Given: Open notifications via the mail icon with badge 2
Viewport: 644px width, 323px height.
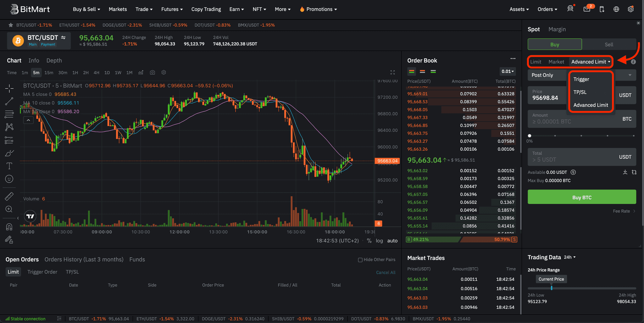Looking at the screenshot, I should (587, 9).
